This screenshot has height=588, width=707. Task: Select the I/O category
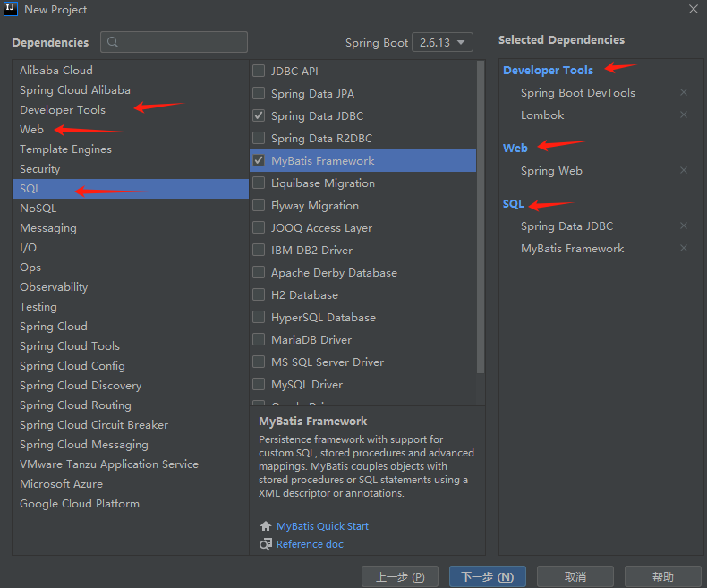[131, 248]
